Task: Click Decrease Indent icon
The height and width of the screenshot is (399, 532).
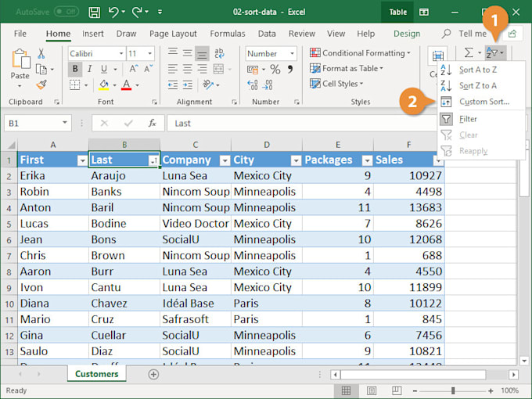Action: click(173, 84)
